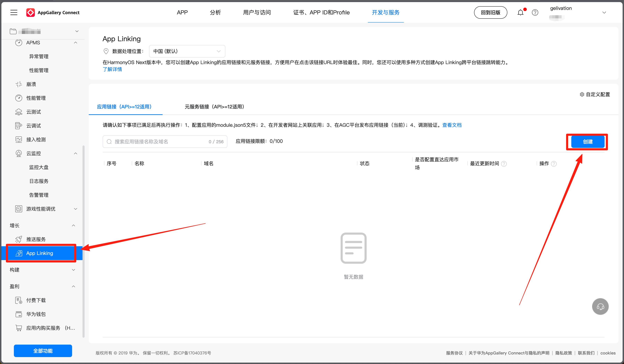The image size is (624, 364).
Task: Collapse the APMS section
Action: click(x=76, y=43)
